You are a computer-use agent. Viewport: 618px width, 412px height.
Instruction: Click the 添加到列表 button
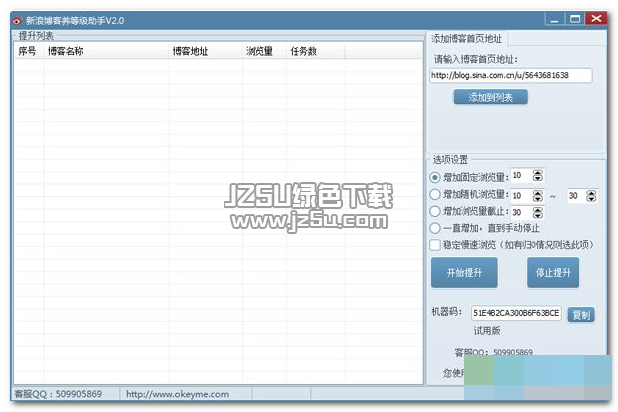point(490,97)
